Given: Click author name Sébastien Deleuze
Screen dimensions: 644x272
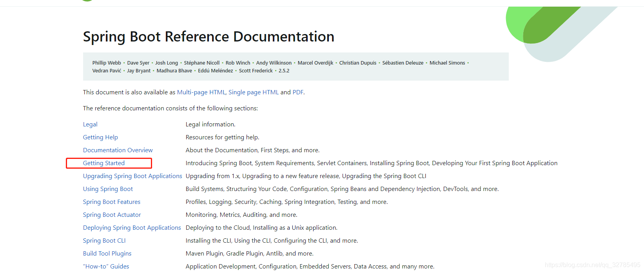Looking at the screenshot, I should (x=403, y=63).
